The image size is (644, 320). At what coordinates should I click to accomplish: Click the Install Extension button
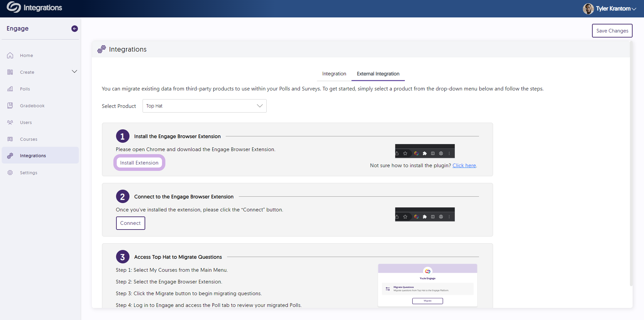coord(139,163)
